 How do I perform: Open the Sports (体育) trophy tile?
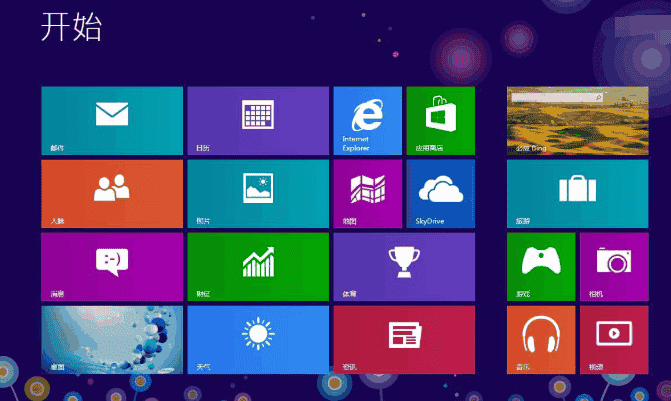[404, 267]
